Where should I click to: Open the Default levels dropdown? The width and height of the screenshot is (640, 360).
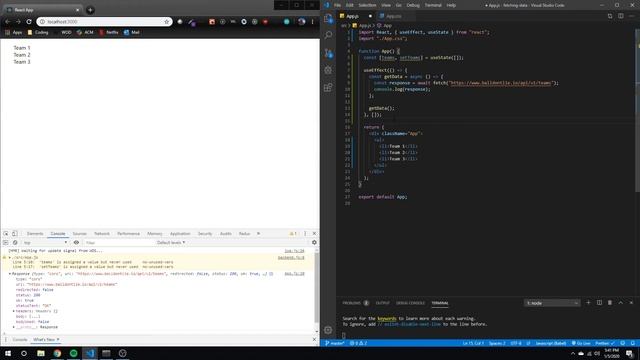tap(171, 242)
